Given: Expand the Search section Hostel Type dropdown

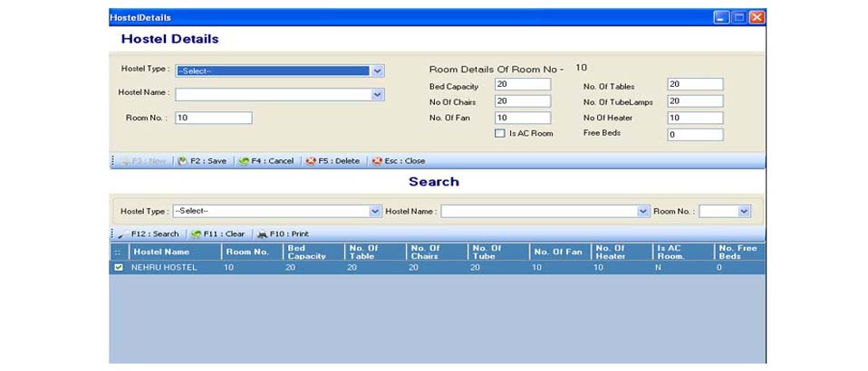Looking at the screenshot, I should pos(375,211).
